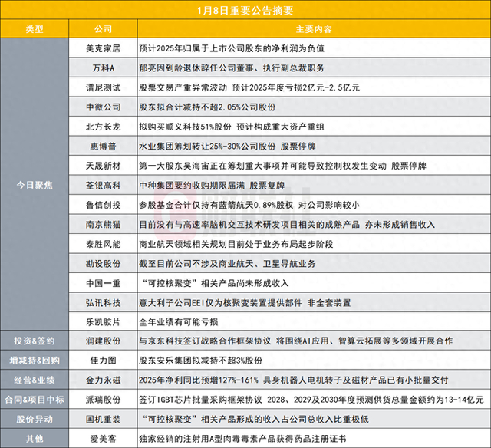
Task: Select the "合同&项目中标" category cell
Action: click(x=35, y=400)
